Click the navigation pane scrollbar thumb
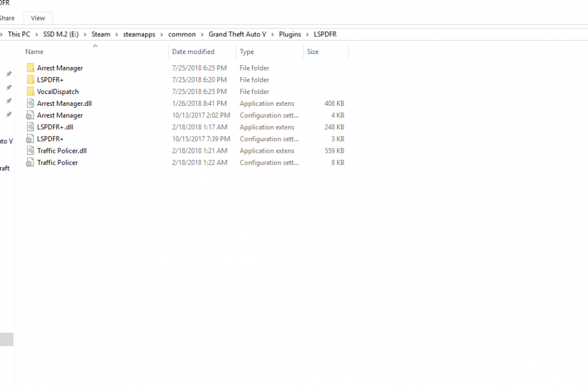The image size is (588, 385). (6, 339)
